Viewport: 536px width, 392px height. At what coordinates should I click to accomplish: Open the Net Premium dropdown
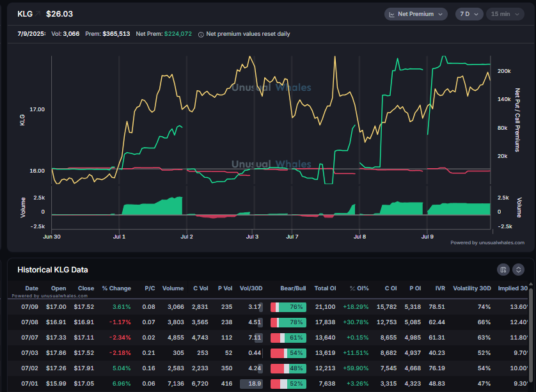click(x=416, y=14)
